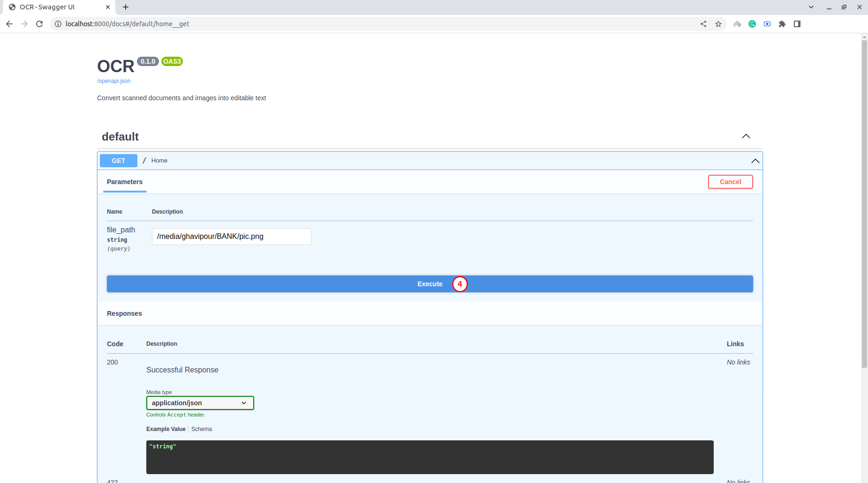Execute the API request
This screenshot has height=483, width=868.
point(430,284)
